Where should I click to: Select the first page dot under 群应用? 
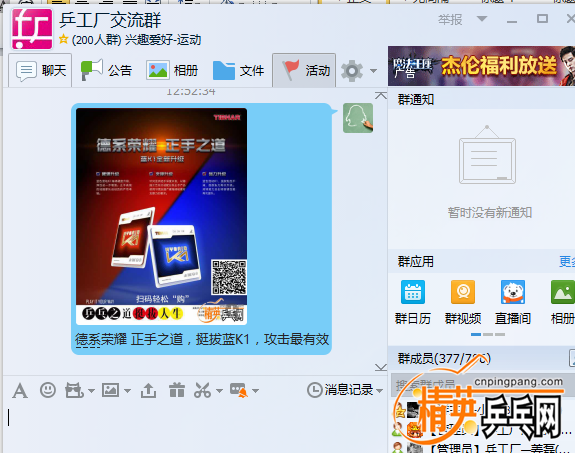(x=476, y=335)
